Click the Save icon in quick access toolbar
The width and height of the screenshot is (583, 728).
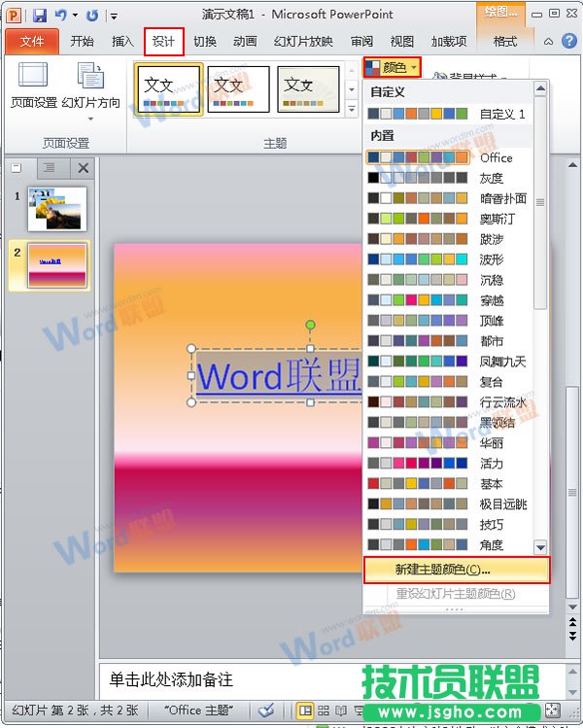coord(40,16)
